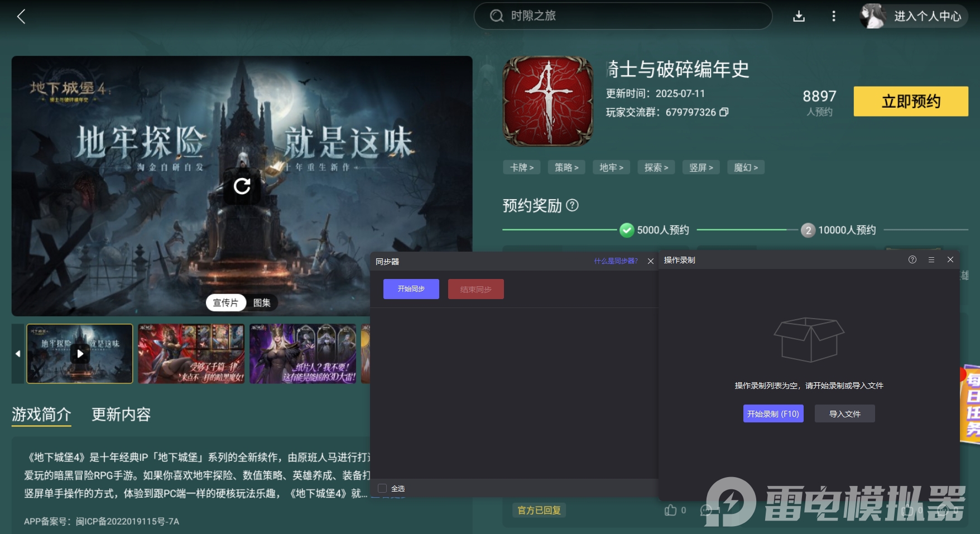Select the 更新内容 tab
This screenshot has width=980, height=534.
(x=121, y=415)
